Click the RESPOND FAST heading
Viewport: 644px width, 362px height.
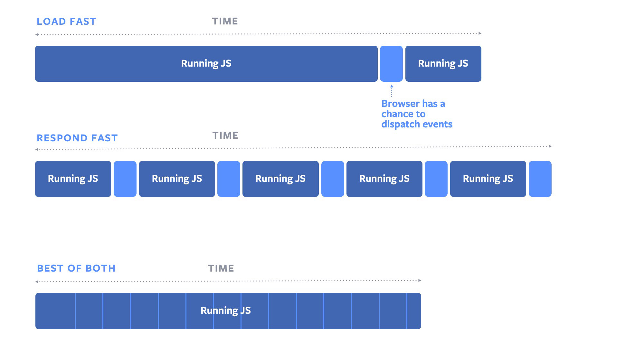coord(77,138)
